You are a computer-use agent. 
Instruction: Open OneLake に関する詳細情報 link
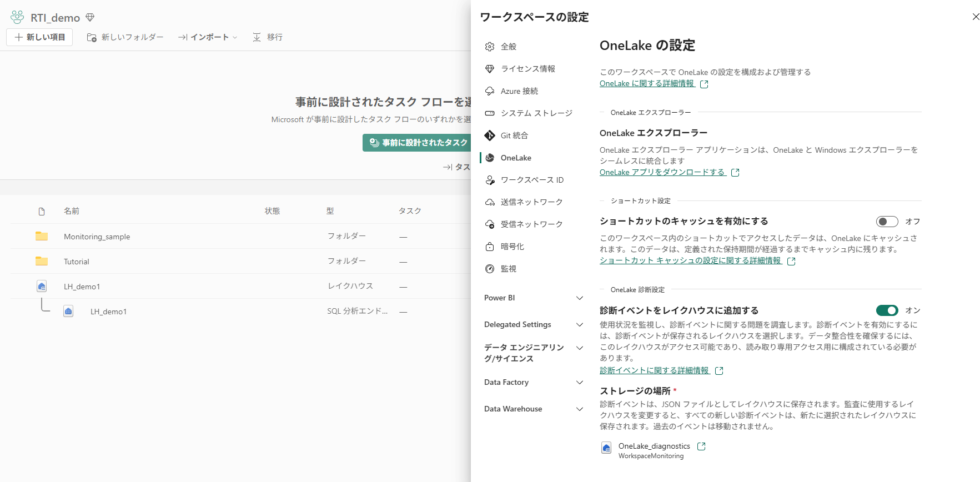click(x=647, y=83)
